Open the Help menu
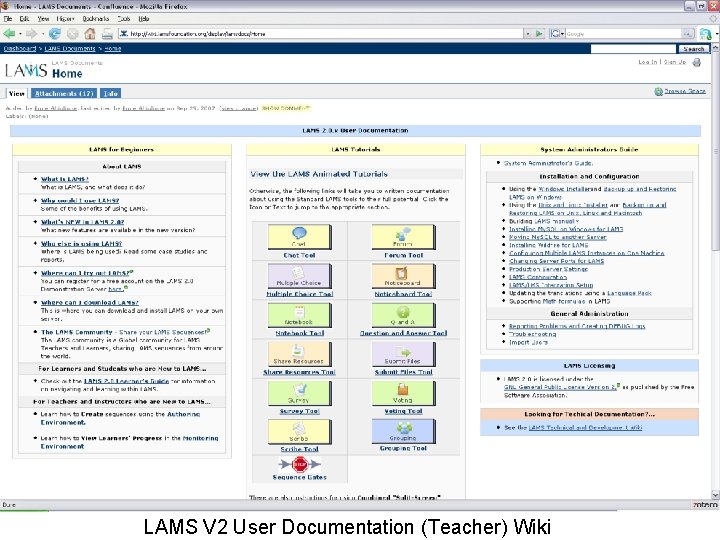720x540 pixels. click(x=144, y=19)
